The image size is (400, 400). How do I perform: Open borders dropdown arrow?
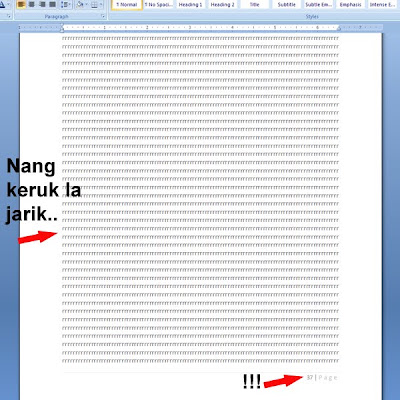tap(101, 4)
